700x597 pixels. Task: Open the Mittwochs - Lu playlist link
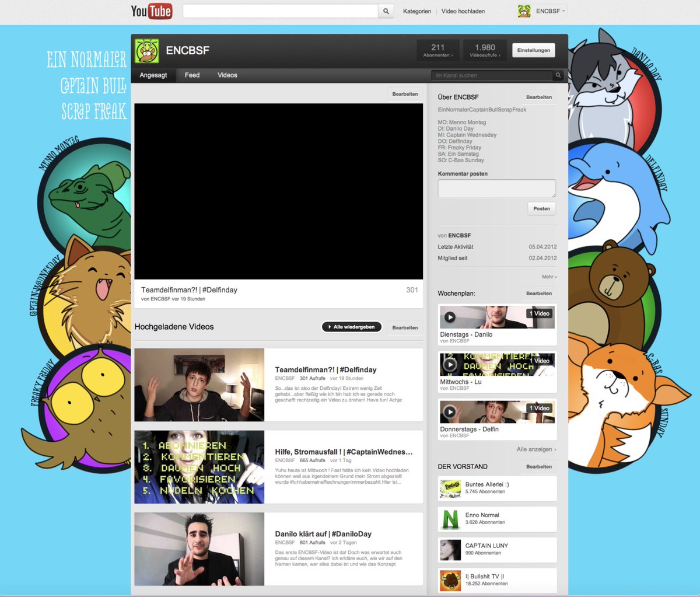click(461, 382)
